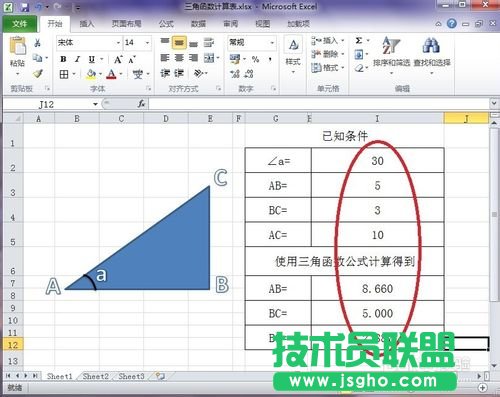
Task: Open the 常规 number format dropdown
Action: click(272, 43)
